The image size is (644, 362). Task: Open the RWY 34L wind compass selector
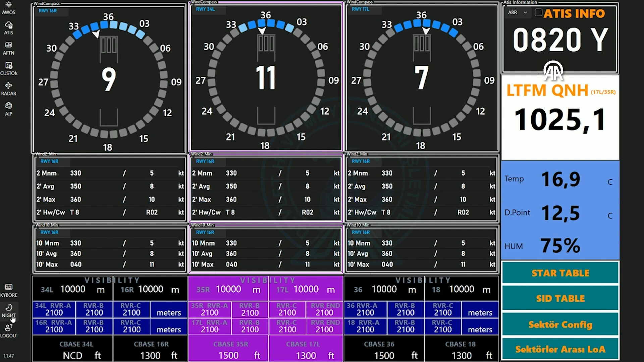205,9
